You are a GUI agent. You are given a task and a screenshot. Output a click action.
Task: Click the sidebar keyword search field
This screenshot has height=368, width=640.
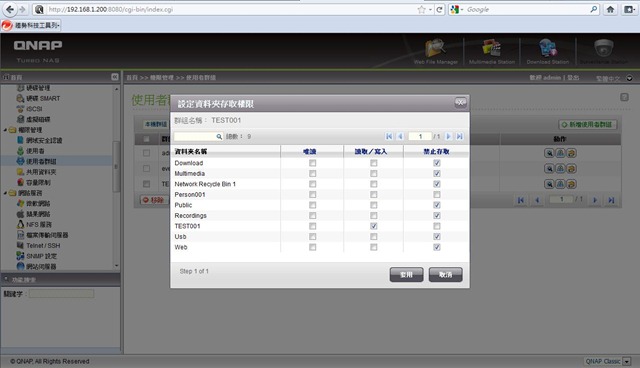(62, 294)
